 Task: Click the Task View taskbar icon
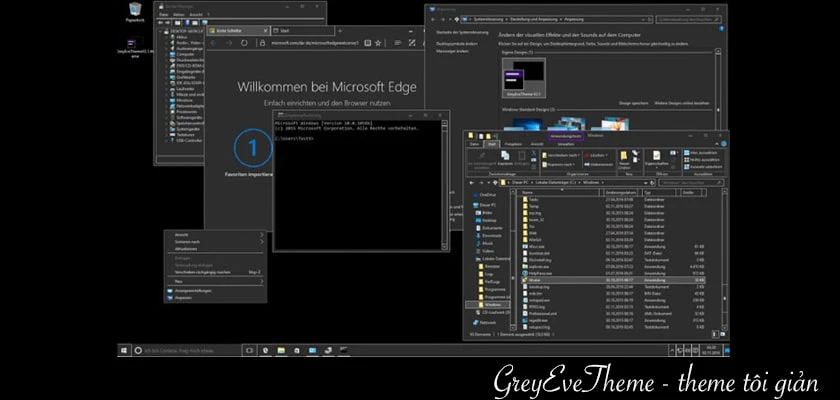pyautogui.click(x=249, y=350)
